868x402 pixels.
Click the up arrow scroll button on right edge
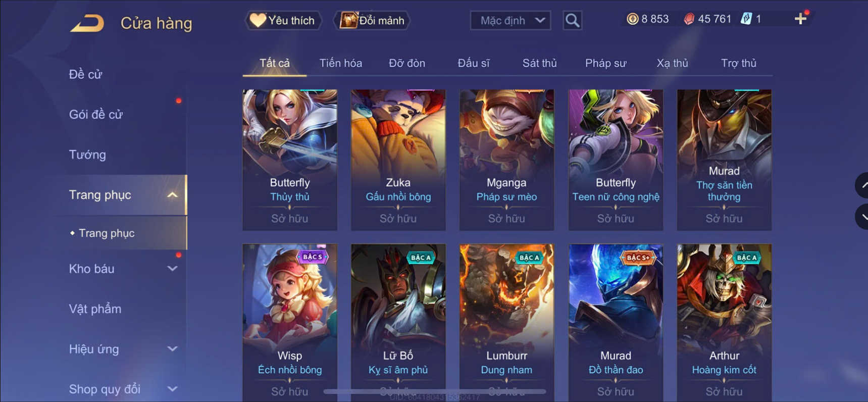coord(862,185)
